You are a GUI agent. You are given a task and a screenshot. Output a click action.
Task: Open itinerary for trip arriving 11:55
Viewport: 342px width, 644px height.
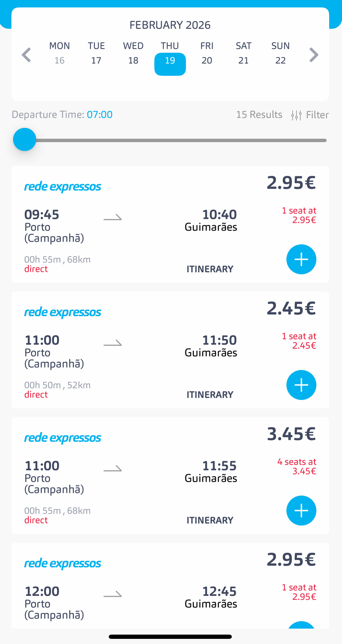coord(210,521)
